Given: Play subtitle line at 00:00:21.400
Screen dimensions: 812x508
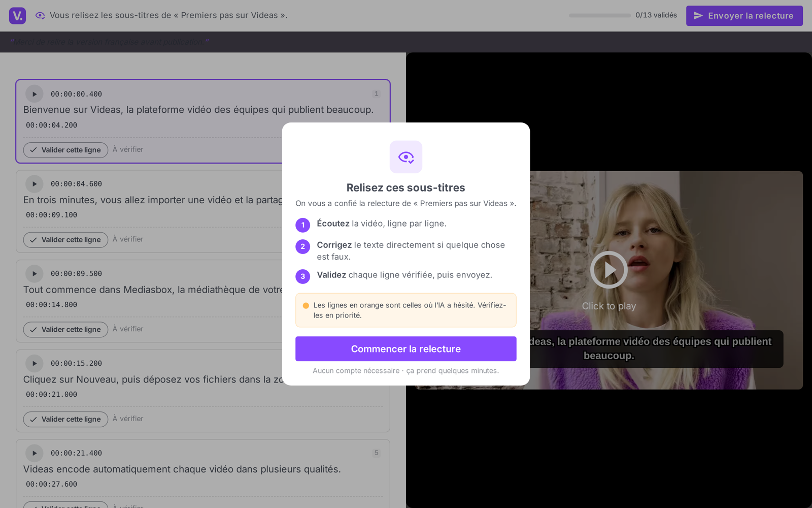Looking at the screenshot, I should point(35,453).
